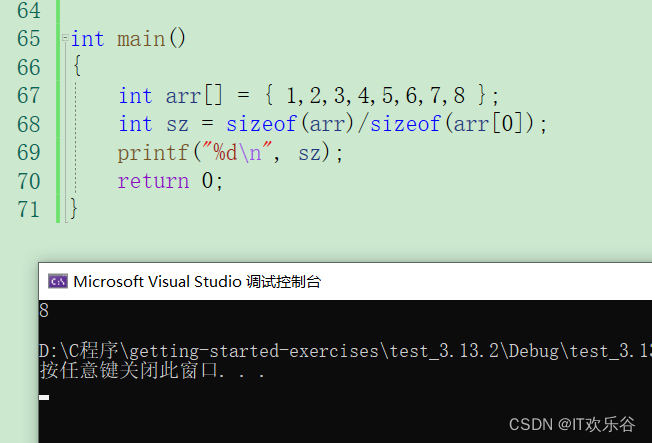
Task: Click line number 64 in the gutter
Action: point(29,10)
